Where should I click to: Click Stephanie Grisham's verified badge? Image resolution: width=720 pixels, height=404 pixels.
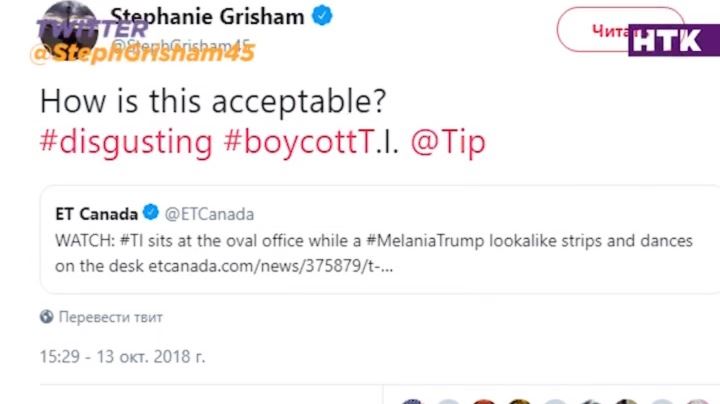click(x=324, y=16)
